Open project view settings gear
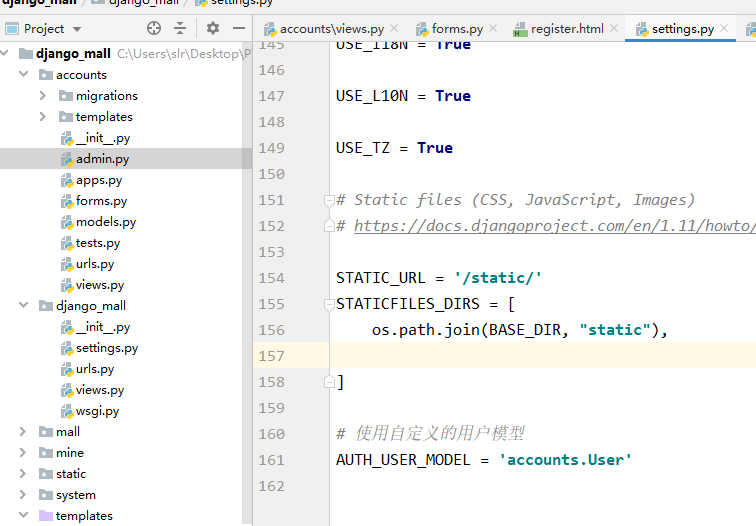The image size is (756, 526). [x=213, y=28]
